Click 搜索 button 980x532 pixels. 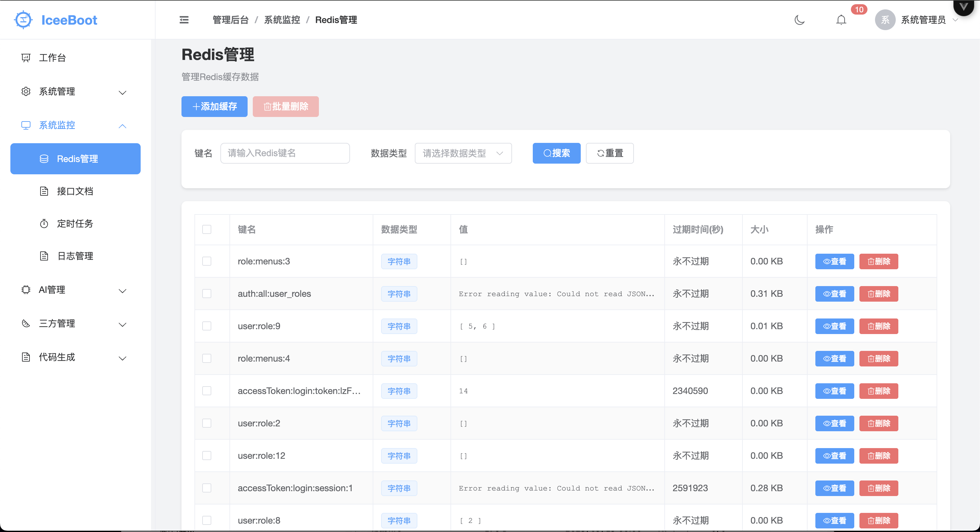click(556, 153)
